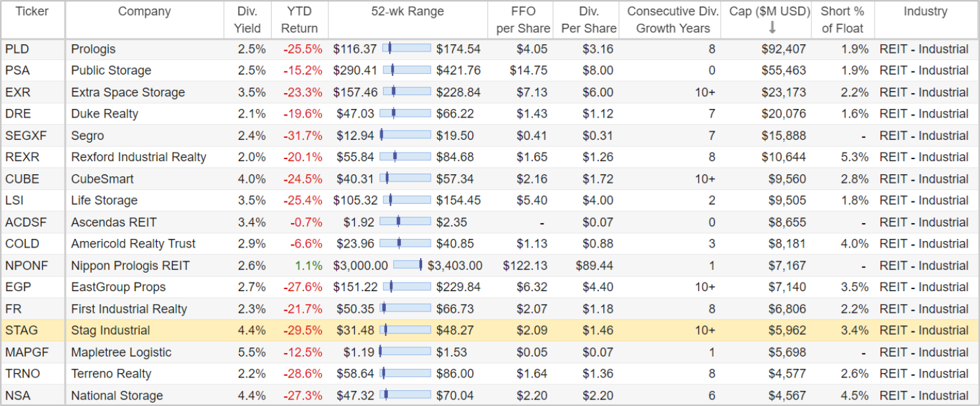Click company name Life Storage
Image resolution: width=980 pixels, height=406 pixels.
point(104,200)
